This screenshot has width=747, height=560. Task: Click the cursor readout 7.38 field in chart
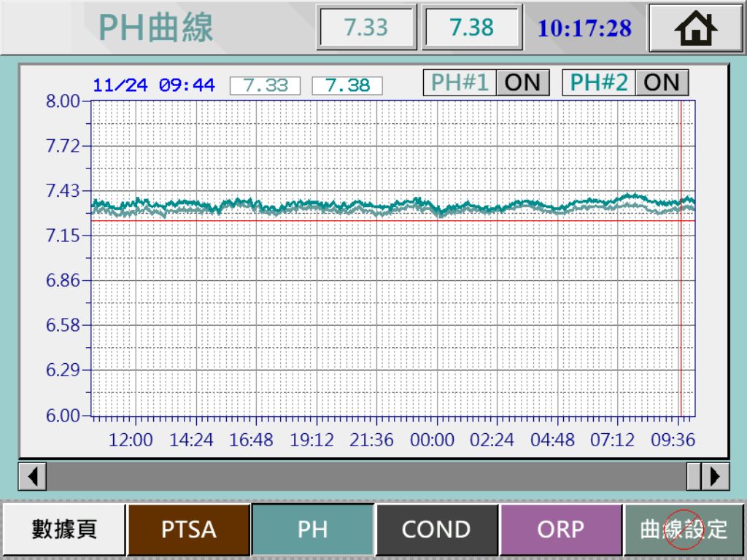(x=347, y=85)
